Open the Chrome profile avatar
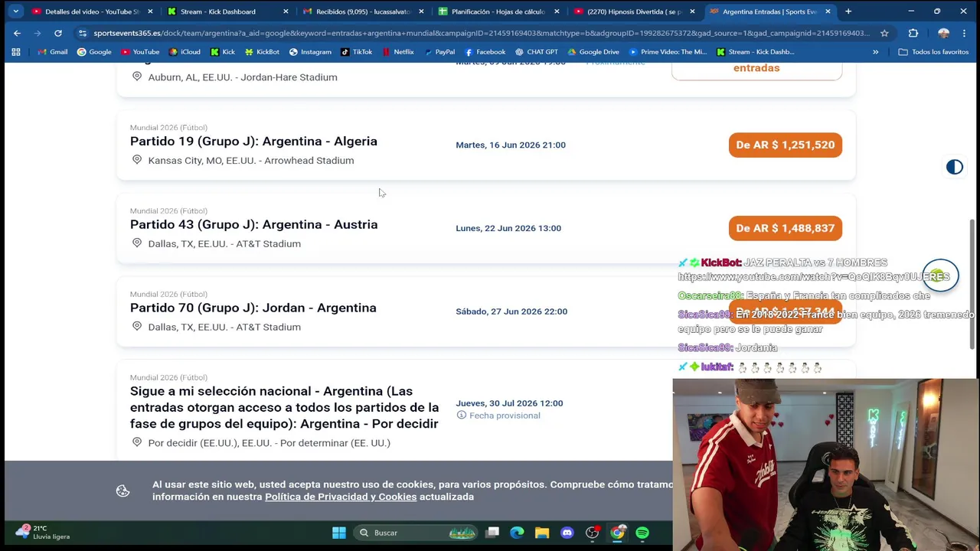 point(943,33)
